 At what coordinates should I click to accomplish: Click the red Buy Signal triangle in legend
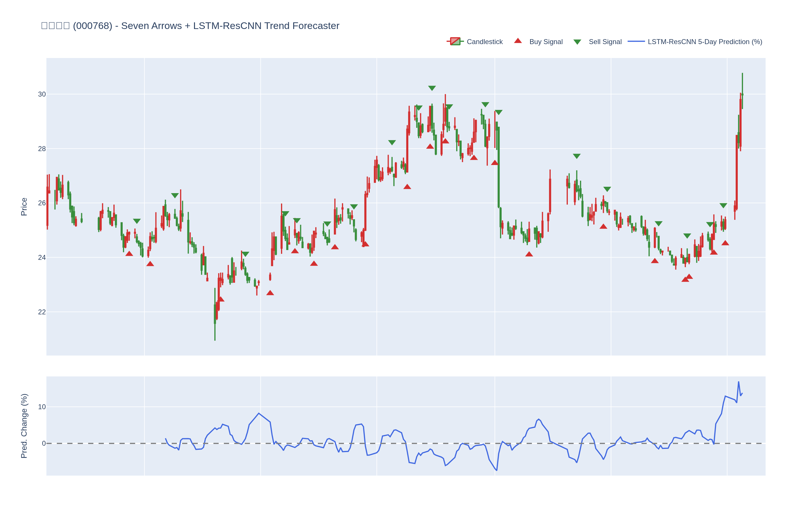517,41
